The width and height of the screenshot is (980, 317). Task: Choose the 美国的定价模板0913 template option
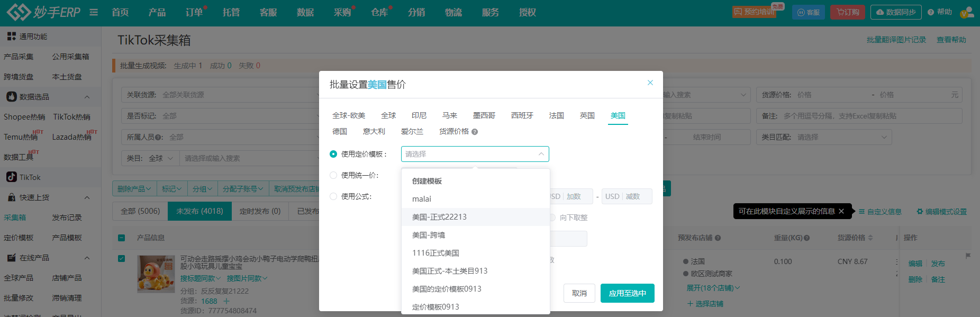(475, 289)
